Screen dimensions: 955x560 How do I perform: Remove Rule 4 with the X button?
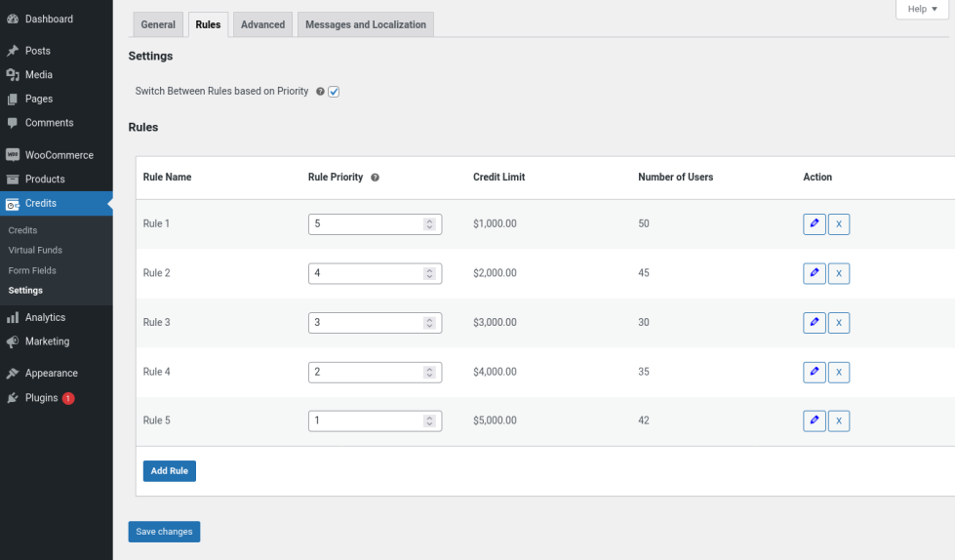839,372
